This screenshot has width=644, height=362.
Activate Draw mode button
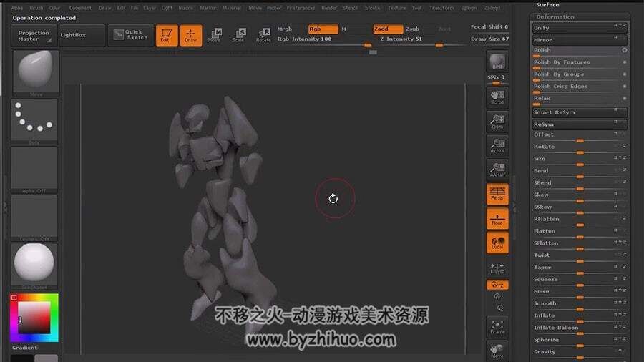coord(191,35)
